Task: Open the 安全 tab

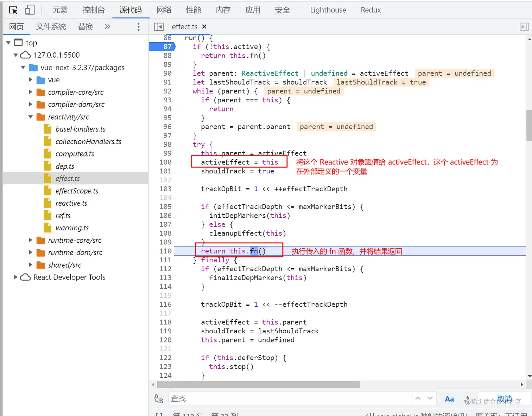Action: pos(282,10)
